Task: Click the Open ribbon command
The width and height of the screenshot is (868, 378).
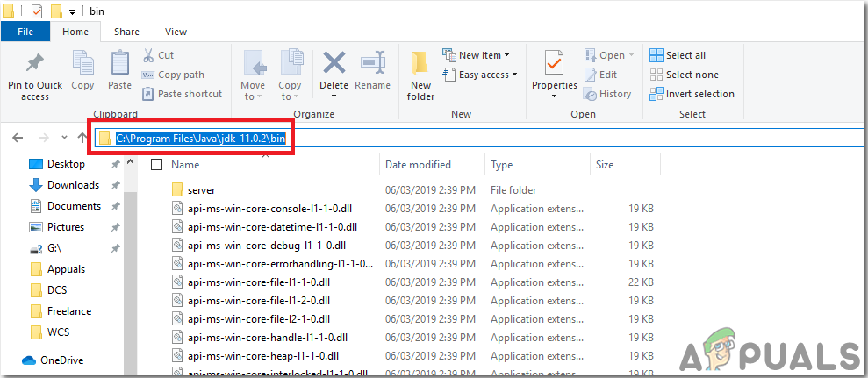Action: pos(608,55)
